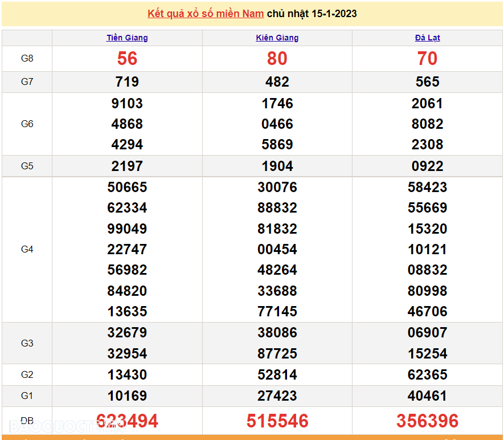This screenshot has width=504, height=440.
Task: Open the 'Kết quả xổ số miền Nam' link
Action: tap(205, 14)
